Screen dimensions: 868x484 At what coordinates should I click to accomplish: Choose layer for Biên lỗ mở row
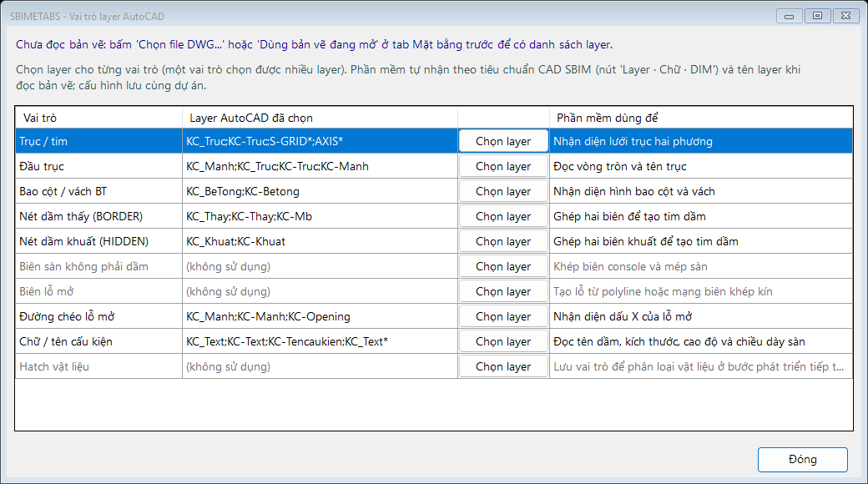[x=503, y=291]
